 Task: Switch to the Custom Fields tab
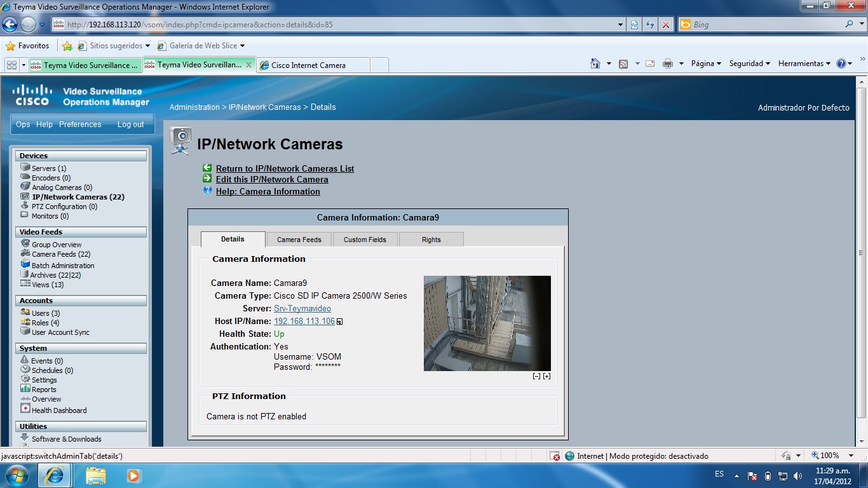[365, 240]
